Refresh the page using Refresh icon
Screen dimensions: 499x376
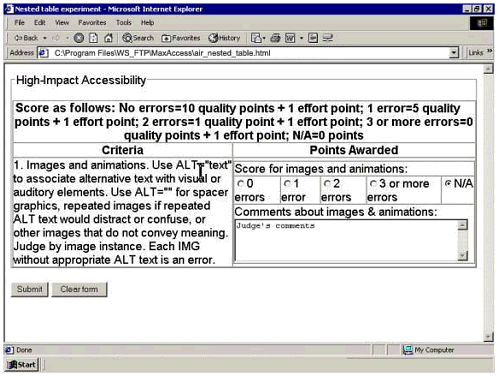[x=93, y=38]
